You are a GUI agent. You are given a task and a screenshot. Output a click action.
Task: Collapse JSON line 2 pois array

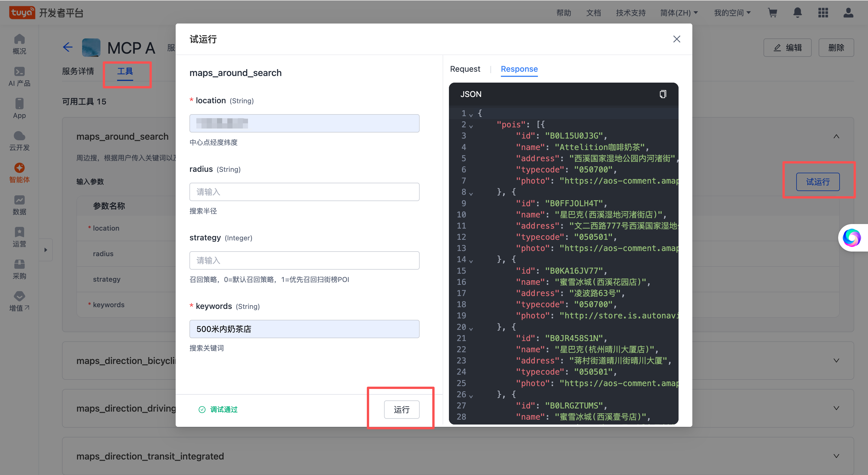471,126
